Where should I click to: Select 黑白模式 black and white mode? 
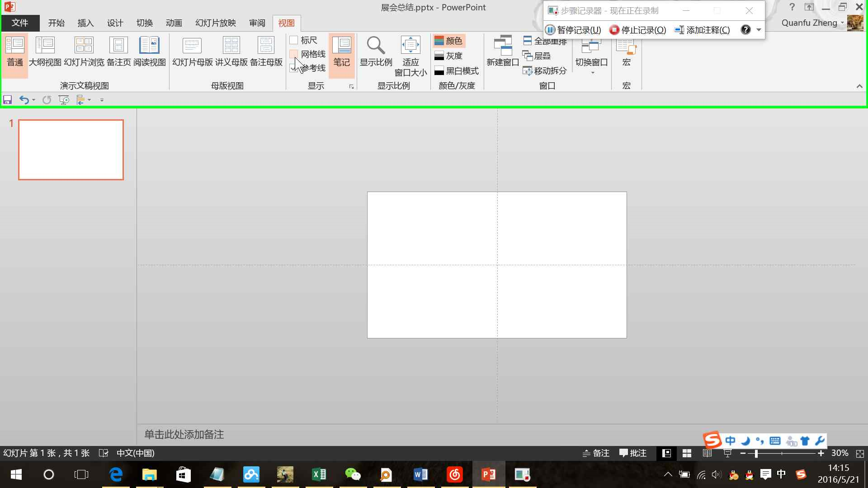pos(456,71)
